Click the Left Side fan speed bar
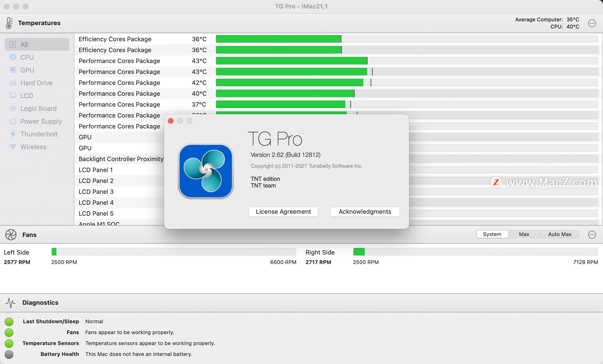Screen dimensions: 603x364 tap(173, 252)
